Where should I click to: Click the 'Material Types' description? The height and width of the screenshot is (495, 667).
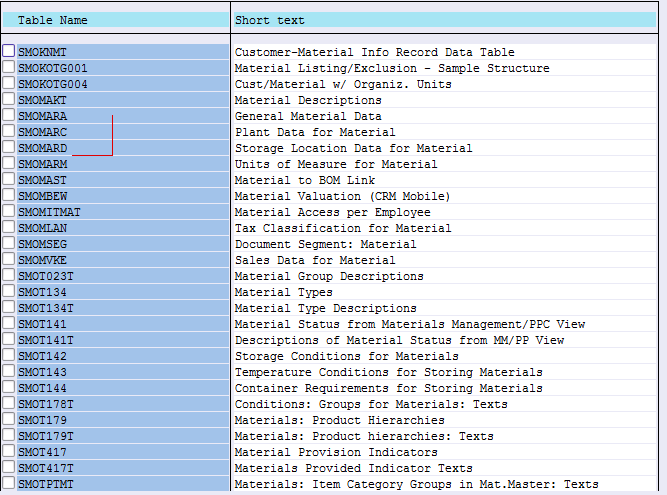tap(283, 292)
